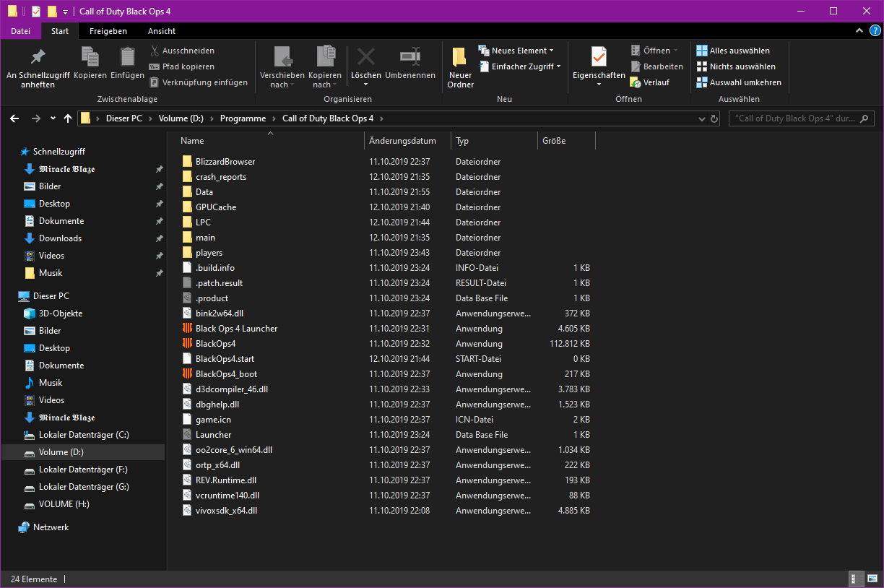Cut selection with Ausschneiden
The width and height of the screenshot is (884, 588).
point(182,51)
